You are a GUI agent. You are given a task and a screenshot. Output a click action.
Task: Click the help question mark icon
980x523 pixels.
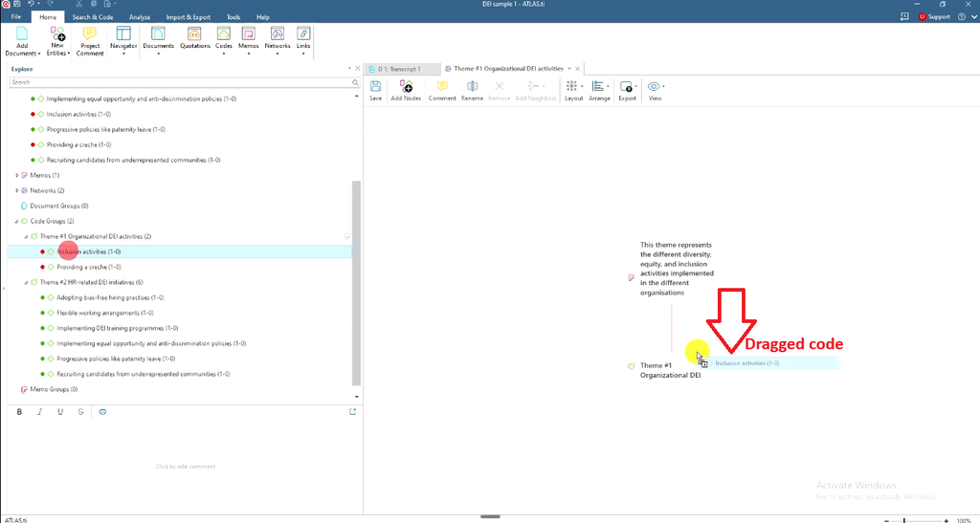[x=962, y=17]
